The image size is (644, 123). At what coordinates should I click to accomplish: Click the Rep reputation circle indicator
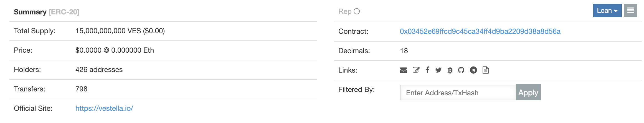tap(357, 11)
